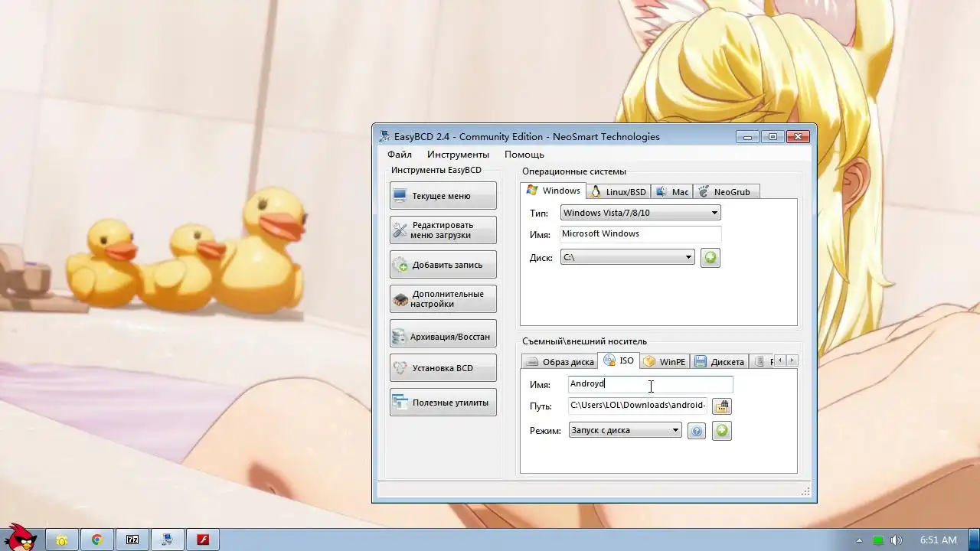Click the ISO path field

638,406
